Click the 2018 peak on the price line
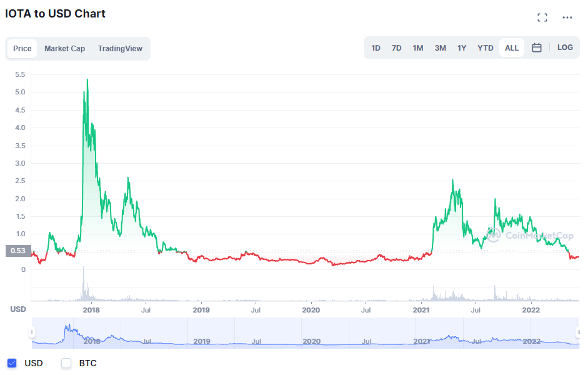588x375 pixels. coord(87,79)
